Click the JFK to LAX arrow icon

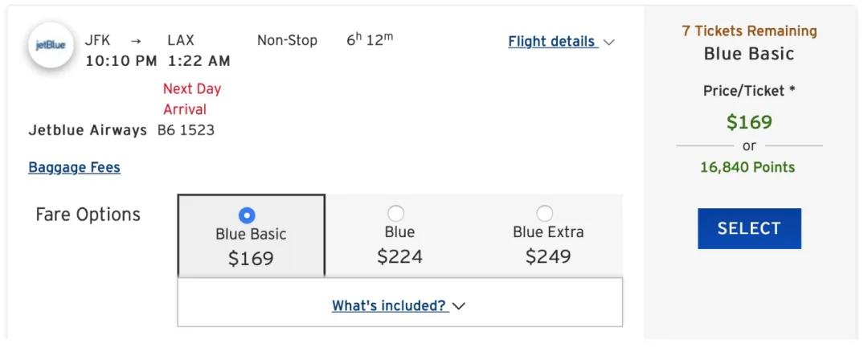tap(136, 41)
